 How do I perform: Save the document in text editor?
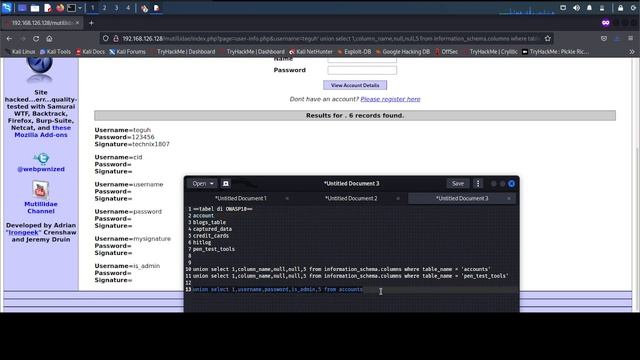tap(458, 184)
